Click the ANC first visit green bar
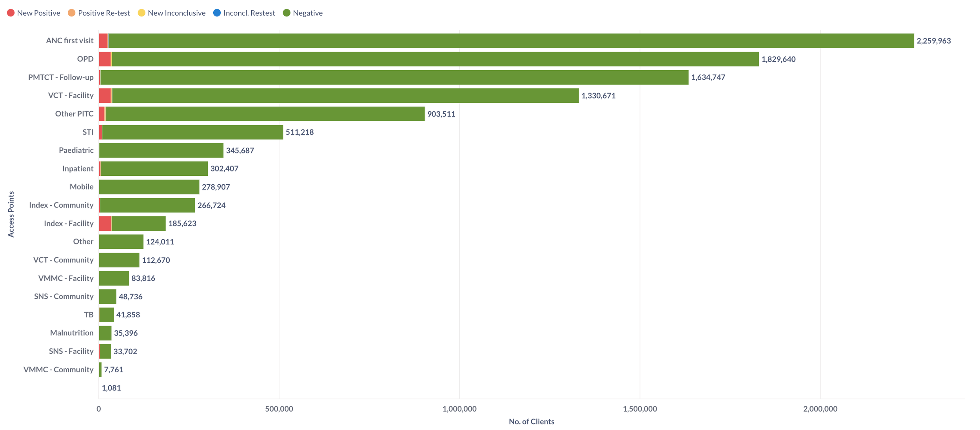 510,41
